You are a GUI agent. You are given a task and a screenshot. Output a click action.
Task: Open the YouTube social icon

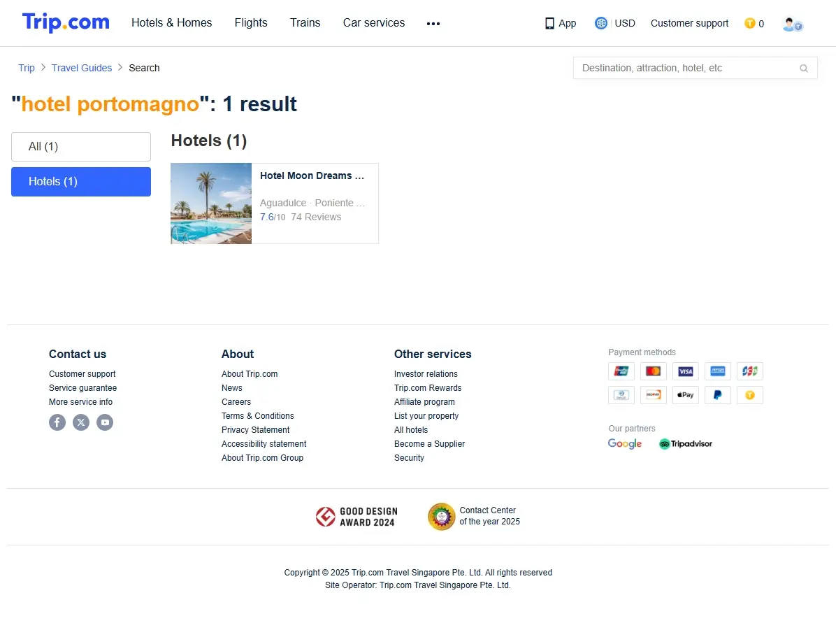click(105, 422)
